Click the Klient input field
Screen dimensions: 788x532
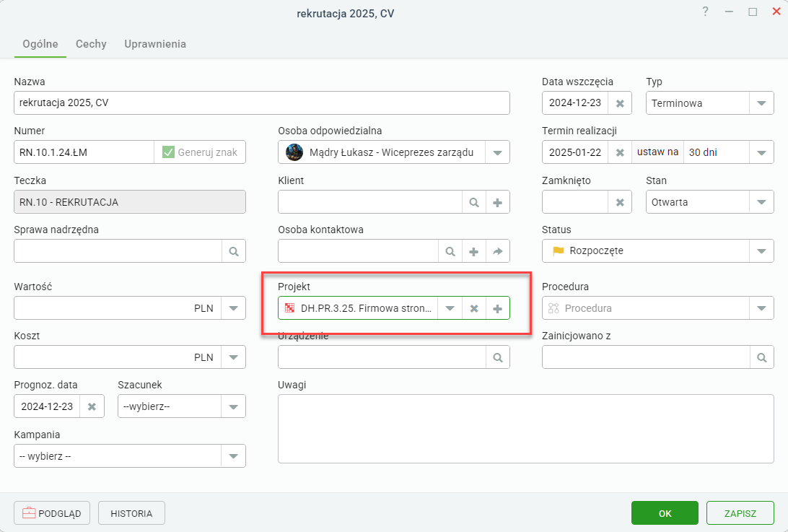point(370,202)
